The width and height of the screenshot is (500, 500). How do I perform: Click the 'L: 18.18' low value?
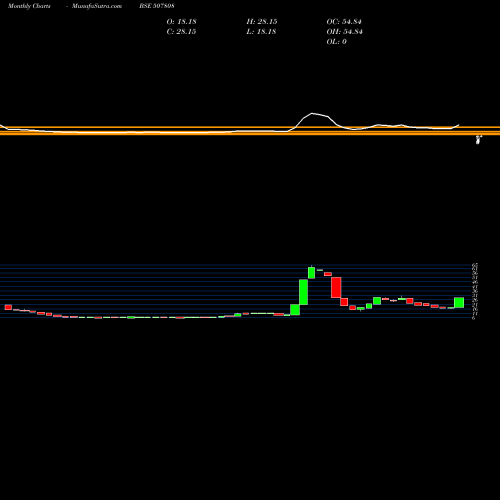(x=262, y=32)
